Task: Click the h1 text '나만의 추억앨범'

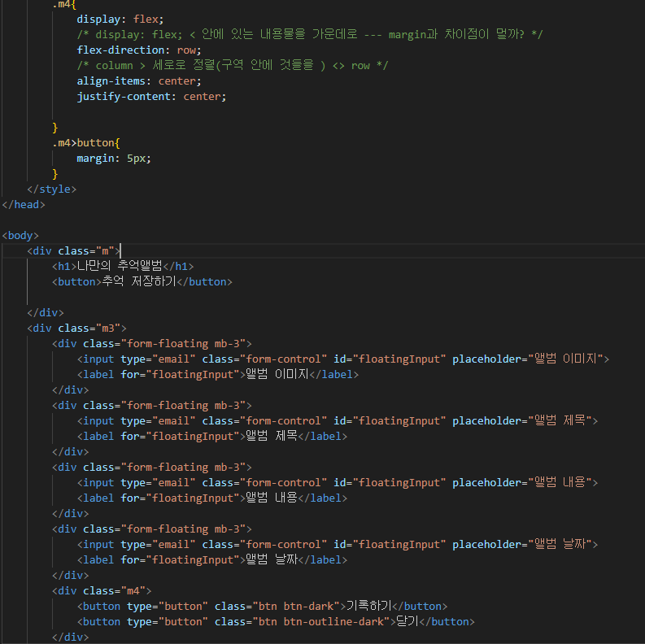Action: click(x=120, y=266)
